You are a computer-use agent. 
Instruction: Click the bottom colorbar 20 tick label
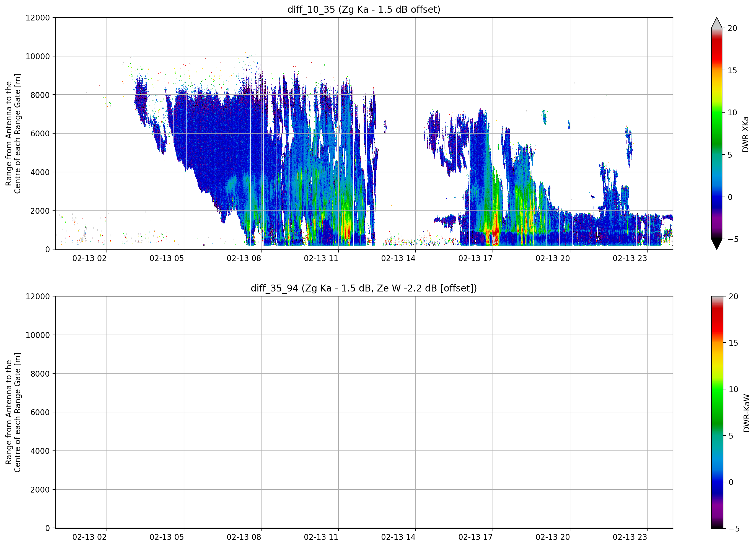tap(733, 296)
